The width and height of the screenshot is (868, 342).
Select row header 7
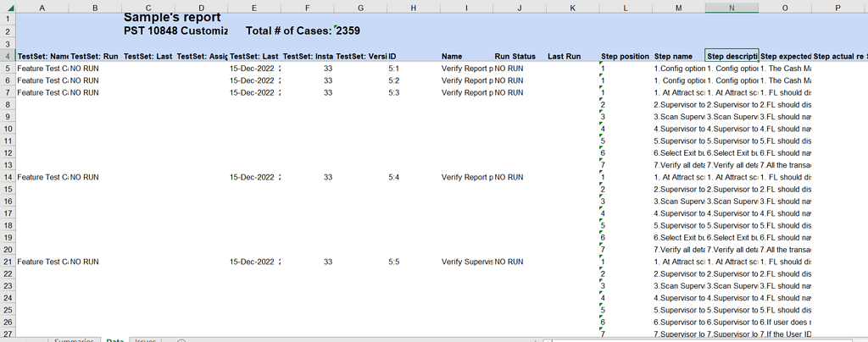[8, 92]
